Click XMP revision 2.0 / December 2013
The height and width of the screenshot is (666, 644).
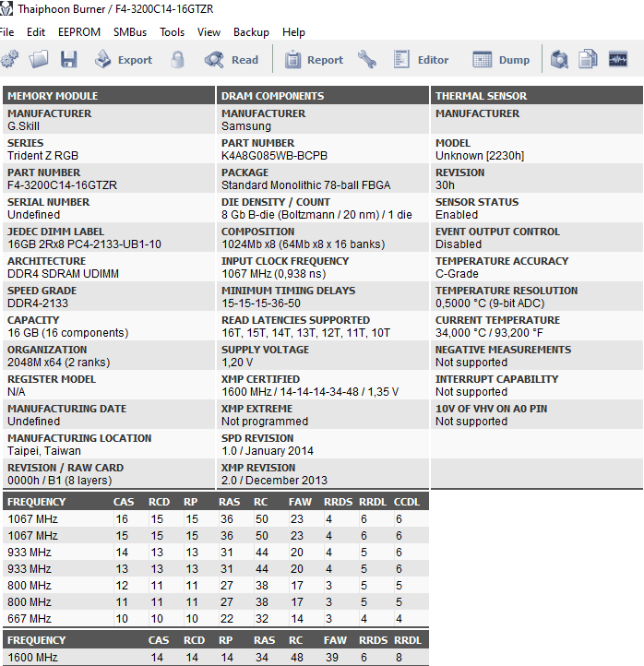click(x=274, y=481)
